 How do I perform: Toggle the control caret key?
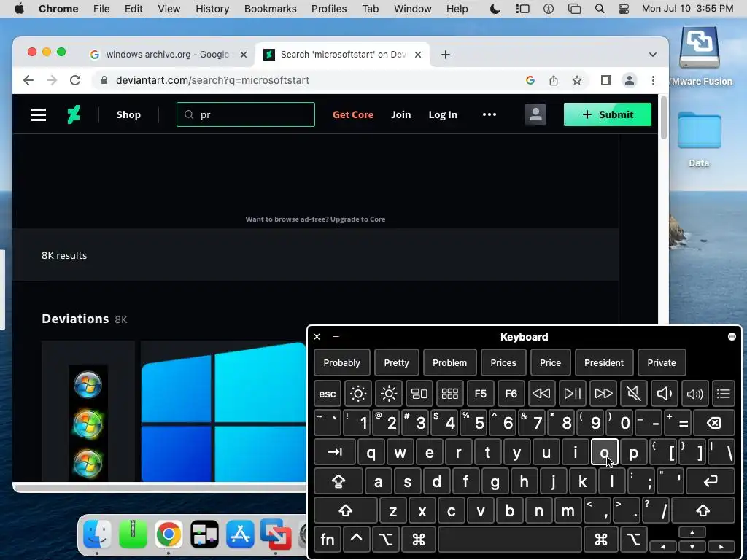356,540
